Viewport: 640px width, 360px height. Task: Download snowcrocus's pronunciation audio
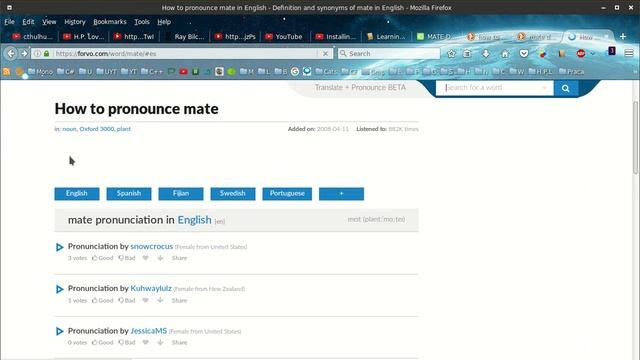tap(160, 258)
